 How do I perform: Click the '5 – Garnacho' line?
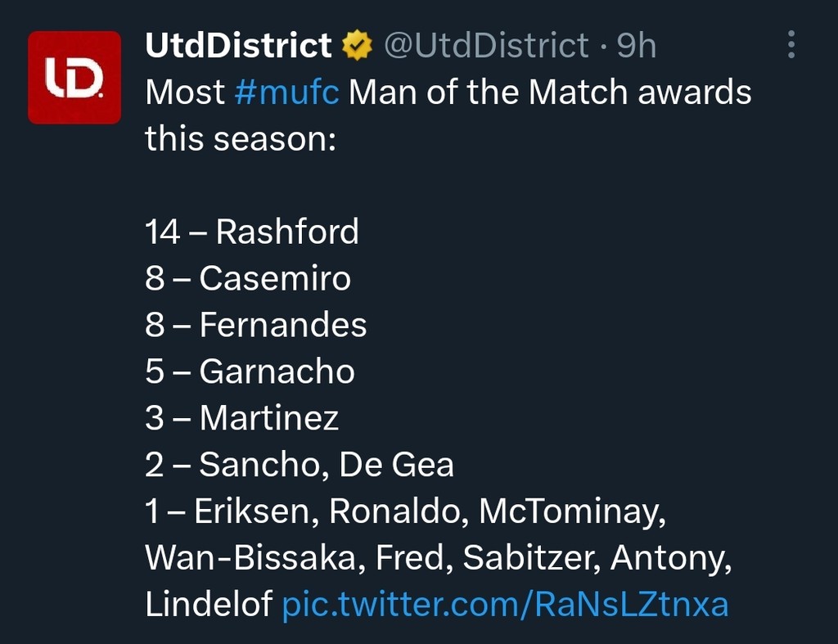pos(250,372)
